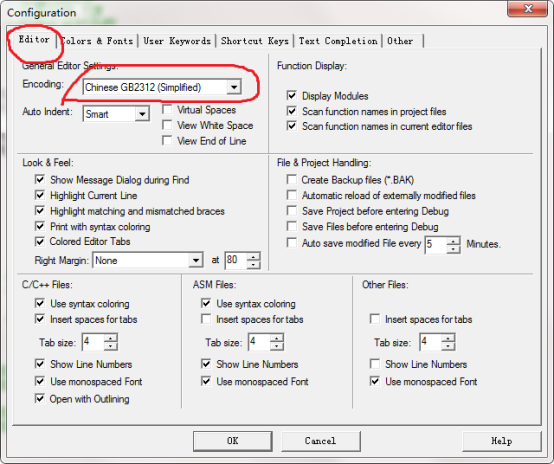
Task: Decrease the auto save minutes value
Action: pyautogui.click(x=453, y=249)
